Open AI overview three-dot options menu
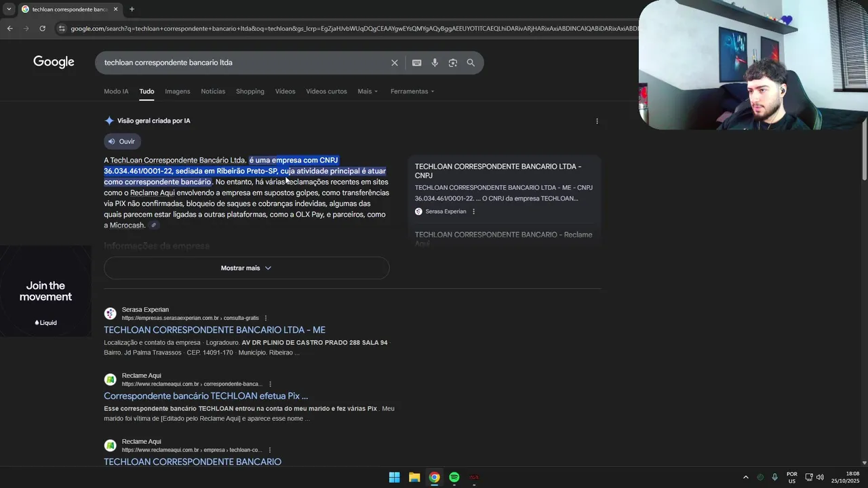Viewport: 868px width, 488px height. pyautogui.click(x=597, y=121)
